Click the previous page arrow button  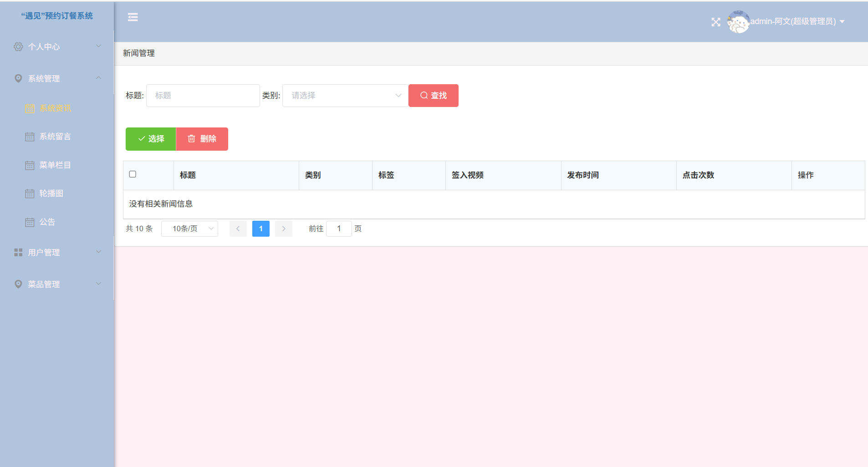(238, 228)
